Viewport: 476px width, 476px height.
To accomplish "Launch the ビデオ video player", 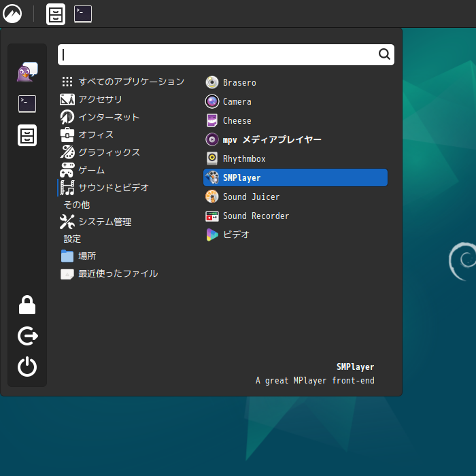I will click(x=236, y=235).
